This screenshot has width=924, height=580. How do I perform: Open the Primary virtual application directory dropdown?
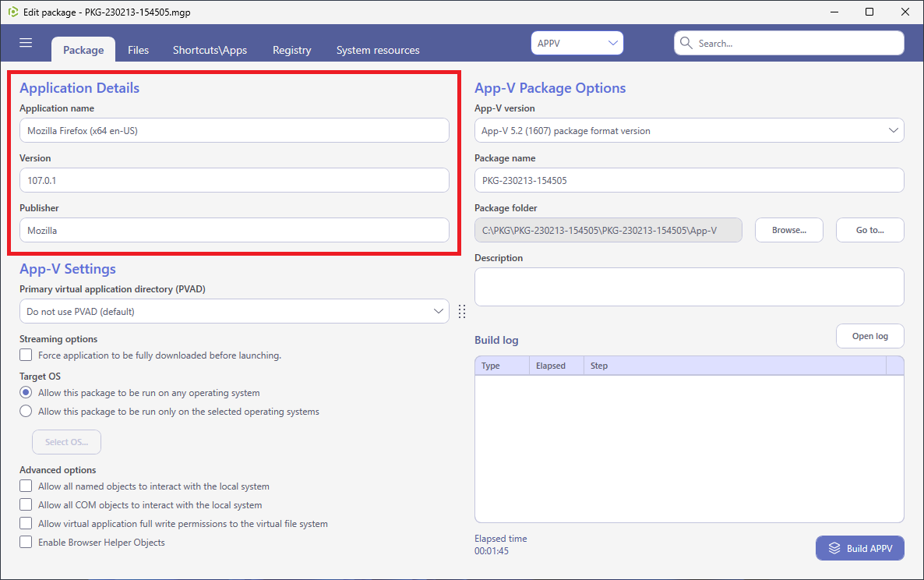click(235, 311)
